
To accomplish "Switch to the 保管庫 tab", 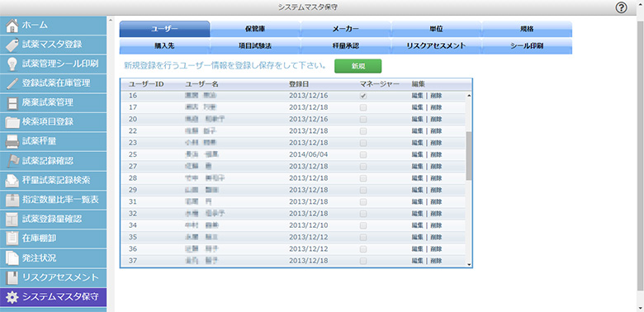I will tap(255, 29).
